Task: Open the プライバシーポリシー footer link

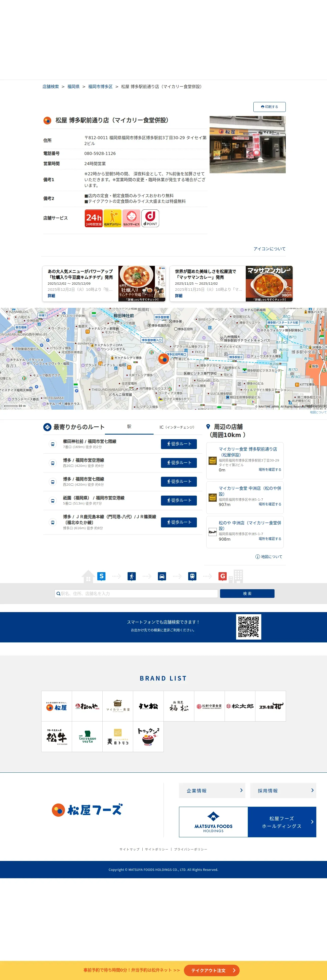Action: pos(191,849)
